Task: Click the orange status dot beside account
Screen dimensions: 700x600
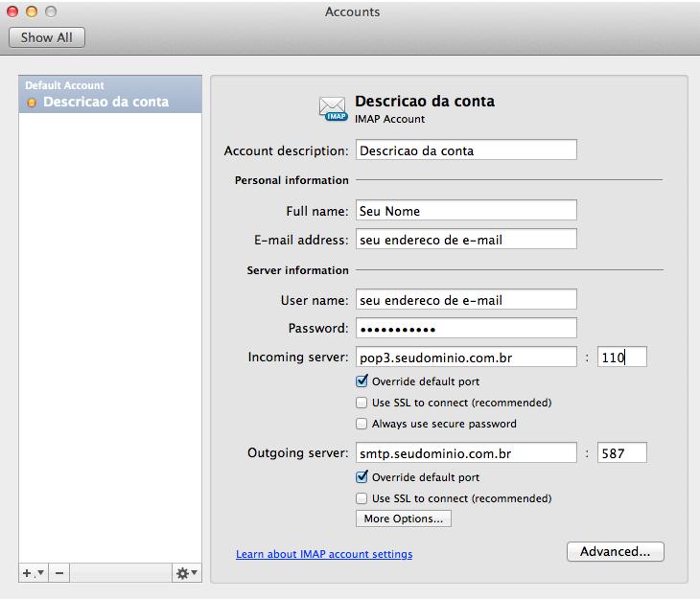Action: [x=33, y=103]
